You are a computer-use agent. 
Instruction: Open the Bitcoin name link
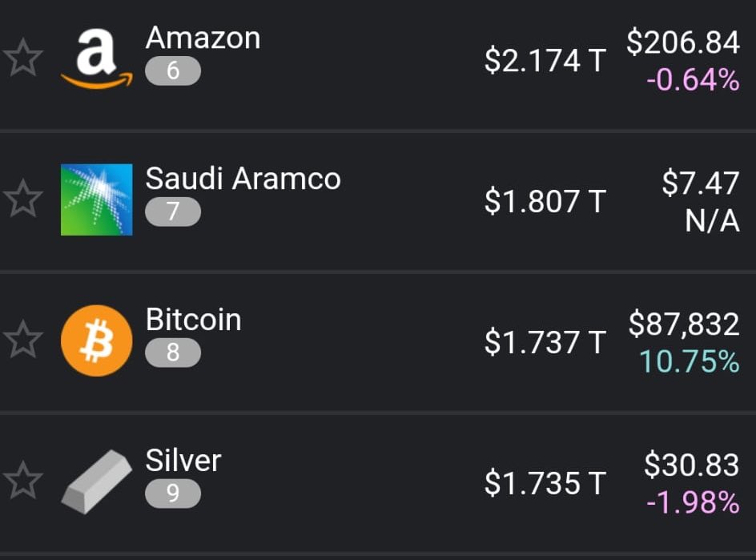pos(193,320)
